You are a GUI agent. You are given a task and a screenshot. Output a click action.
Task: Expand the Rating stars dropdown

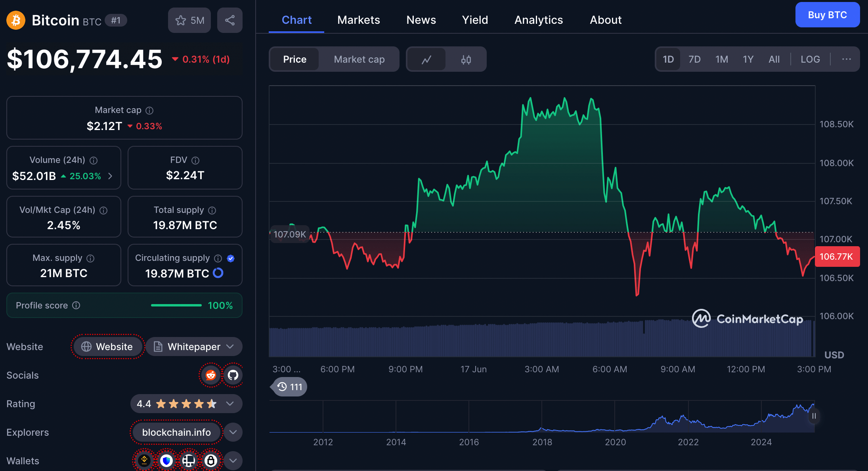click(230, 404)
